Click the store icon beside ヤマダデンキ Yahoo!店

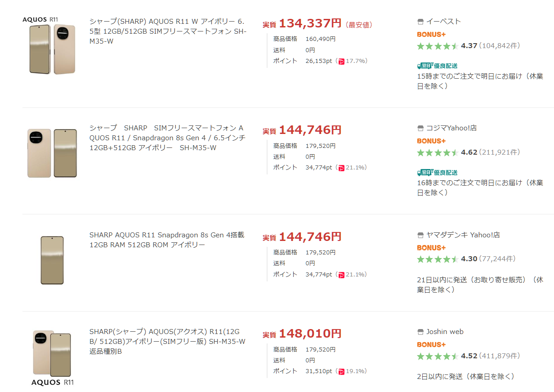coord(420,235)
